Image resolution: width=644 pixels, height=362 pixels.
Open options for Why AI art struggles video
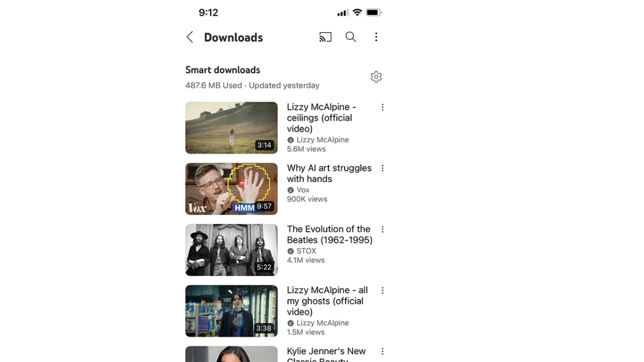pos(382,168)
